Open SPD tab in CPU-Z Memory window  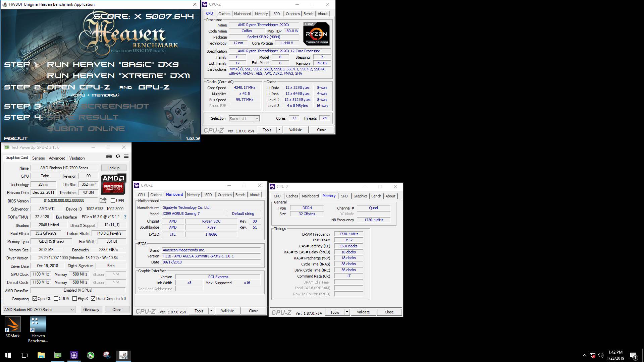tap(344, 196)
